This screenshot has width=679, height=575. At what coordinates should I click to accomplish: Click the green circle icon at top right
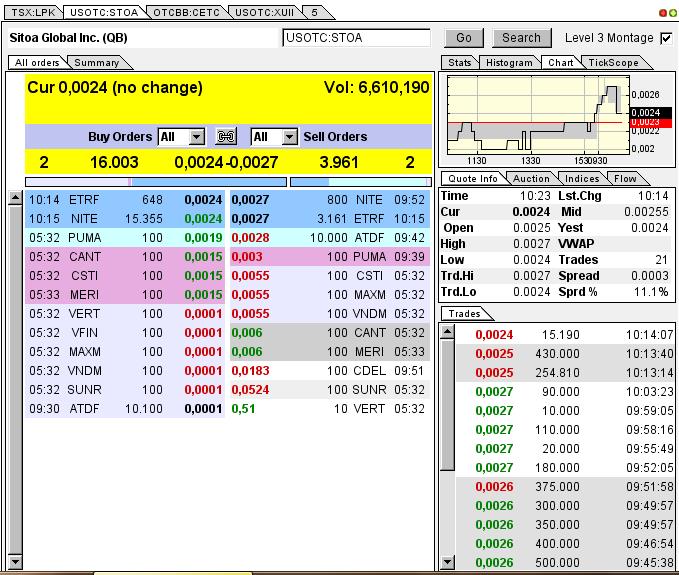coord(672,12)
